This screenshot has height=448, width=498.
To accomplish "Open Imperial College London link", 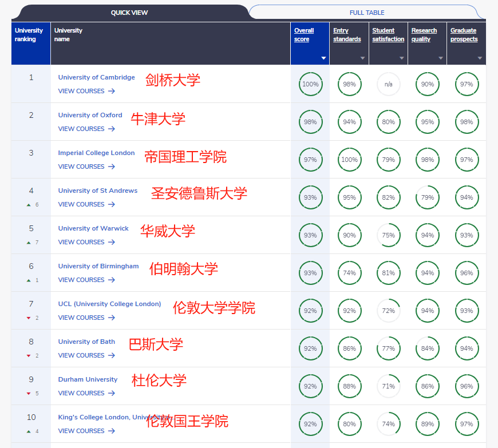I will (x=96, y=153).
